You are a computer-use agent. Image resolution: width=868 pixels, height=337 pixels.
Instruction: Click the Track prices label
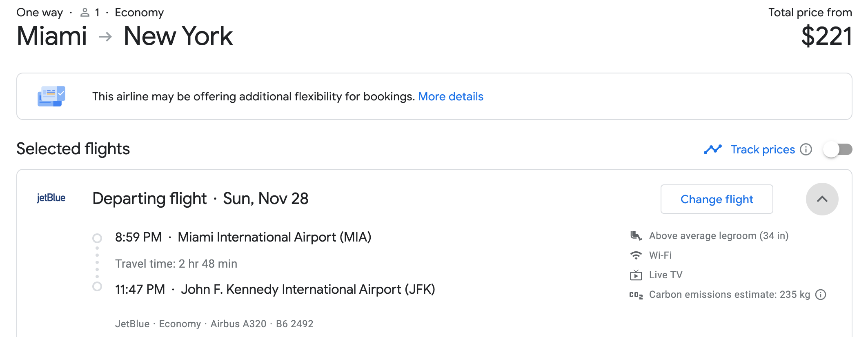pyautogui.click(x=763, y=149)
